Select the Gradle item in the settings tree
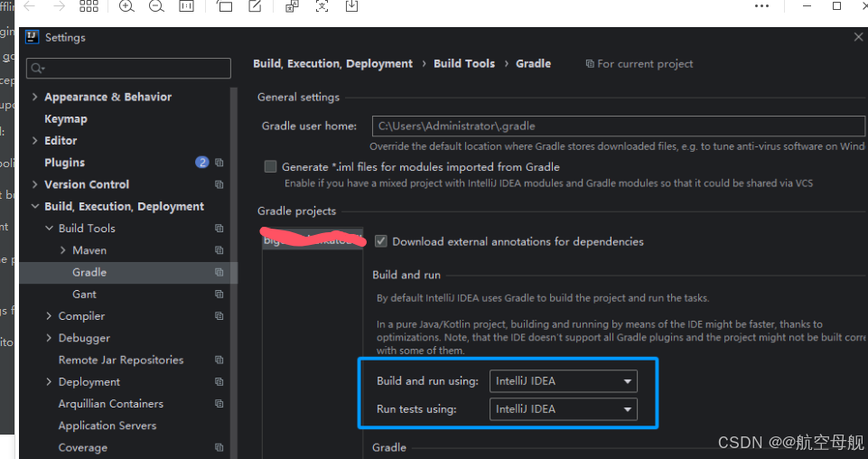Viewport: 868px width, 459px height. click(89, 272)
